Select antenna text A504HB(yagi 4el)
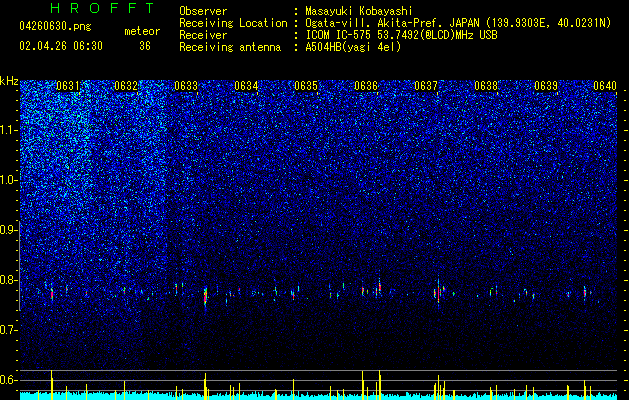 (353, 47)
